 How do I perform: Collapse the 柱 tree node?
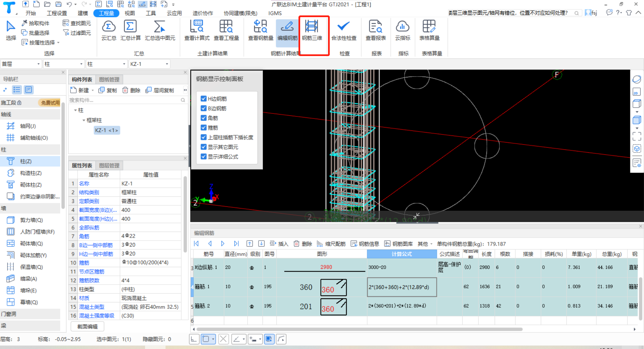click(x=75, y=110)
